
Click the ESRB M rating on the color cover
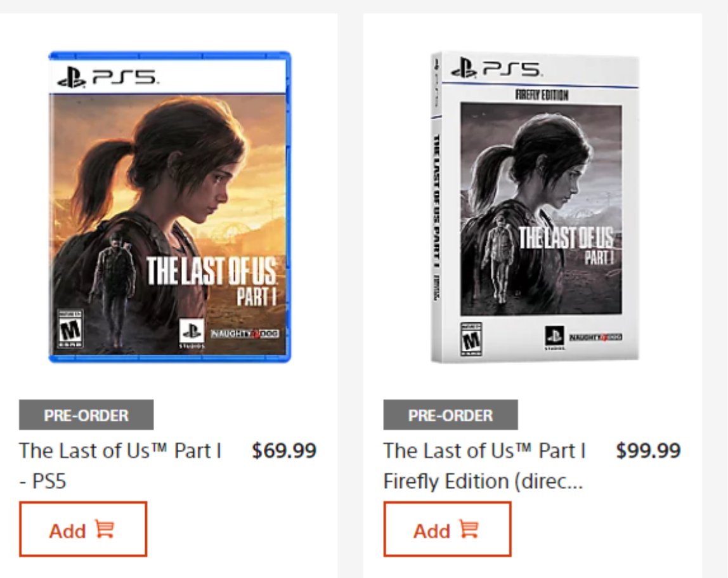coord(70,328)
